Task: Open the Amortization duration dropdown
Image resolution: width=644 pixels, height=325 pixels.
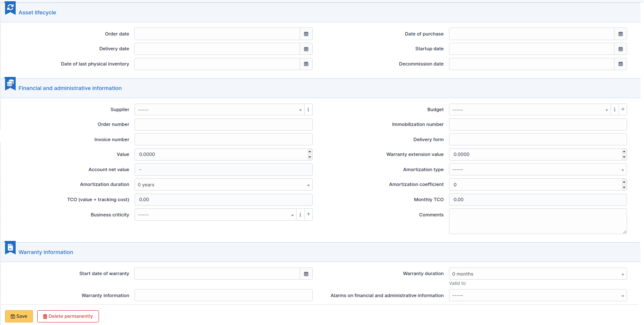Action: coord(223,185)
